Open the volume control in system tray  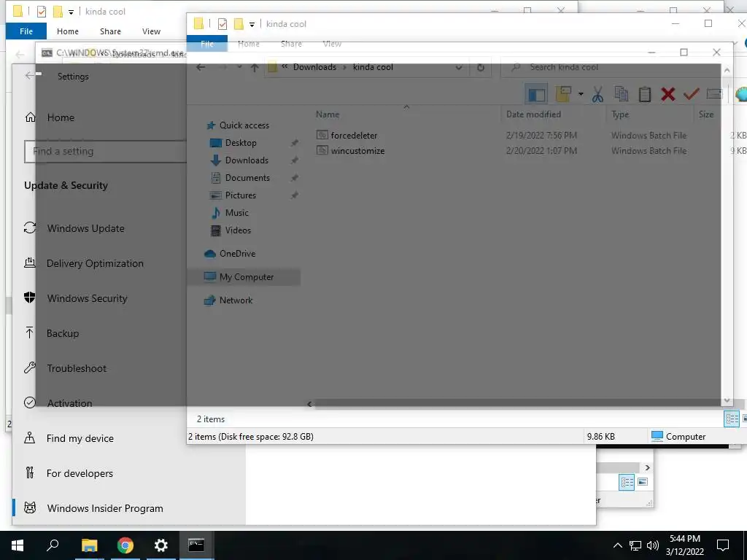(653, 545)
